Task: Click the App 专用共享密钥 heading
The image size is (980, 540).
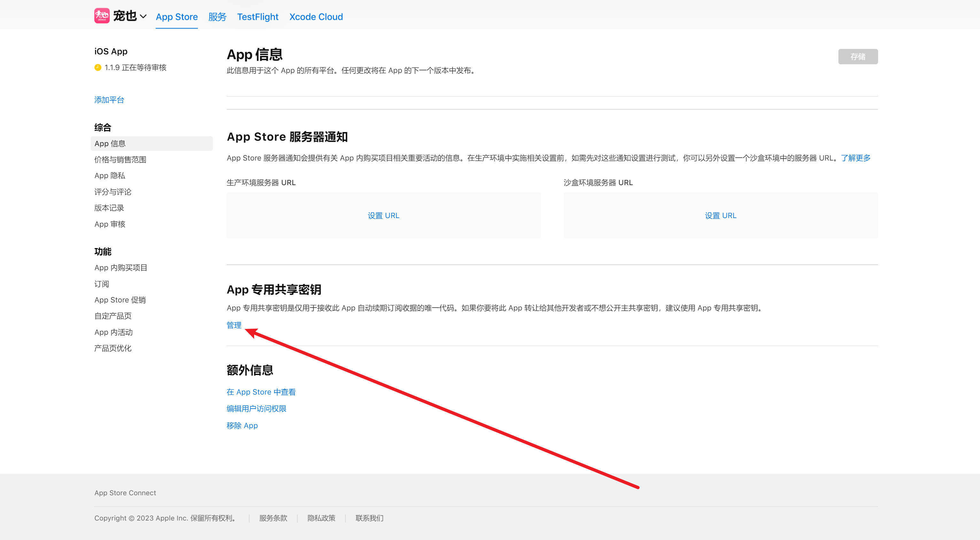Action: pos(274,290)
